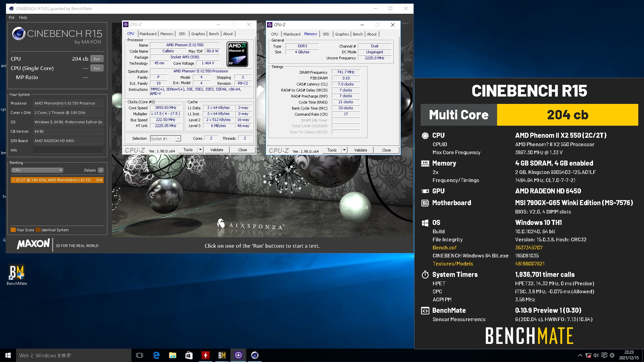Click the Cinebench title bar app icon

click(11, 8)
